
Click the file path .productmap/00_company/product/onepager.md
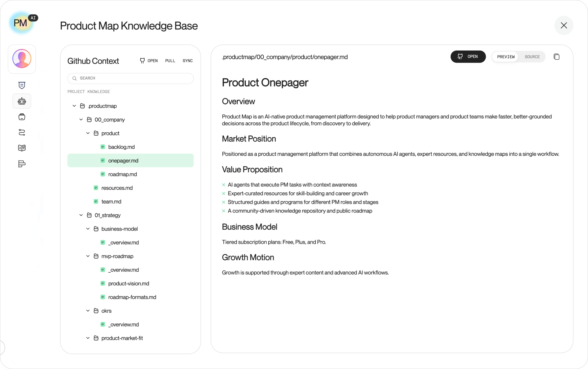pyautogui.click(x=285, y=57)
